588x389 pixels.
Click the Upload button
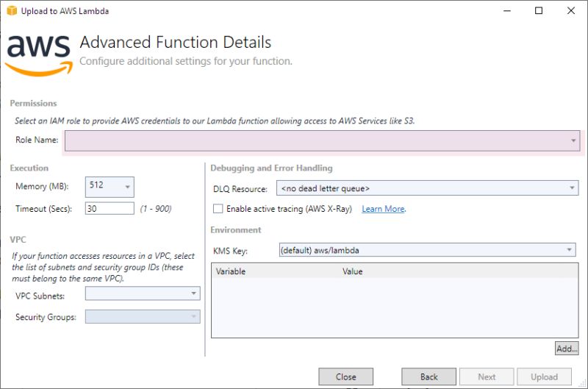[544, 376]
